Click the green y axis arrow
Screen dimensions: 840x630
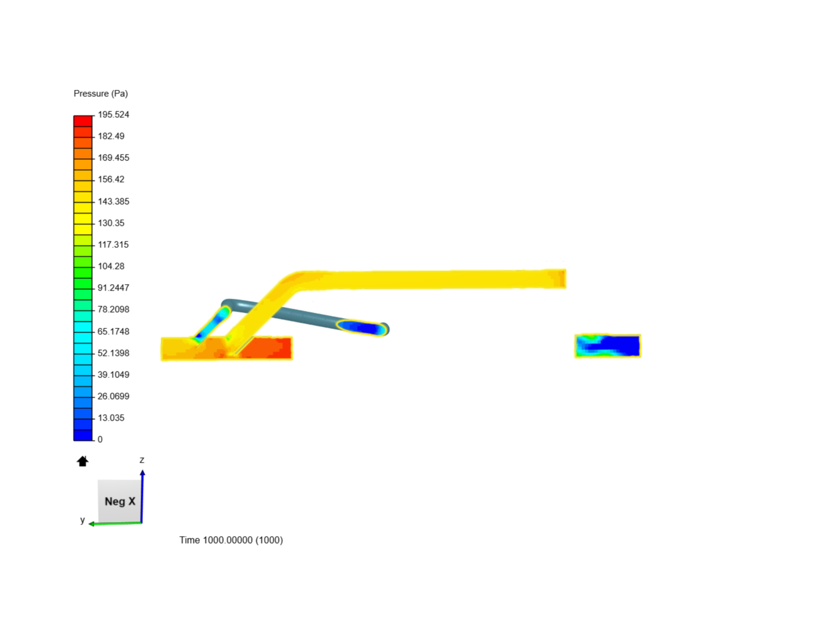point(116,523)
